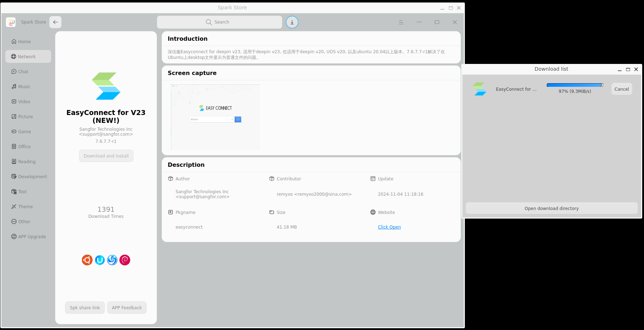Open the Music category

coord(28,86)
